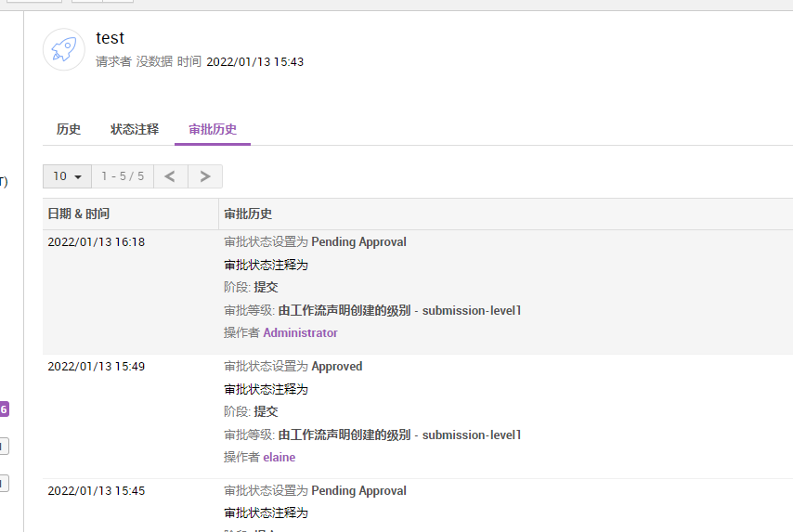Go to previous page of approval history
Screen dimensions: 793x532
(170, 176)
